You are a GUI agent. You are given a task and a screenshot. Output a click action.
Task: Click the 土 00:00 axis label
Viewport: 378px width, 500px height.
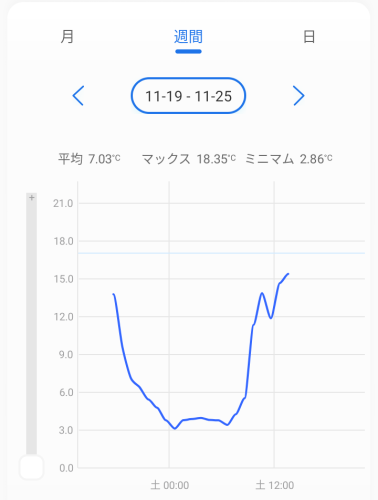170,485
